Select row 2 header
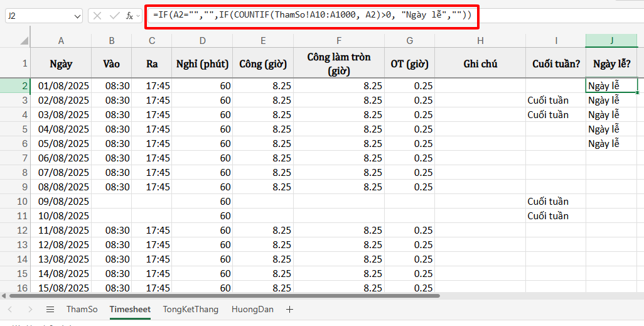This screenshot has width=644, height=326. (x=15, y=85)
